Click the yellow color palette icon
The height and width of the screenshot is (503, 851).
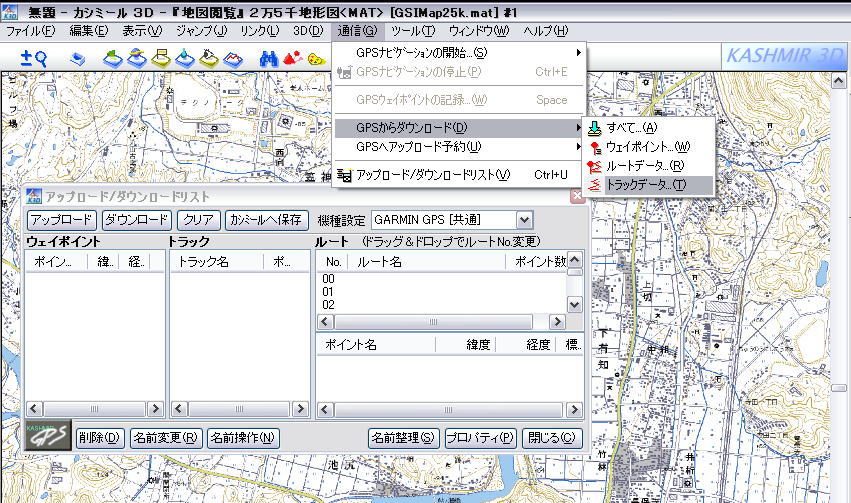[x=316, y=59]
